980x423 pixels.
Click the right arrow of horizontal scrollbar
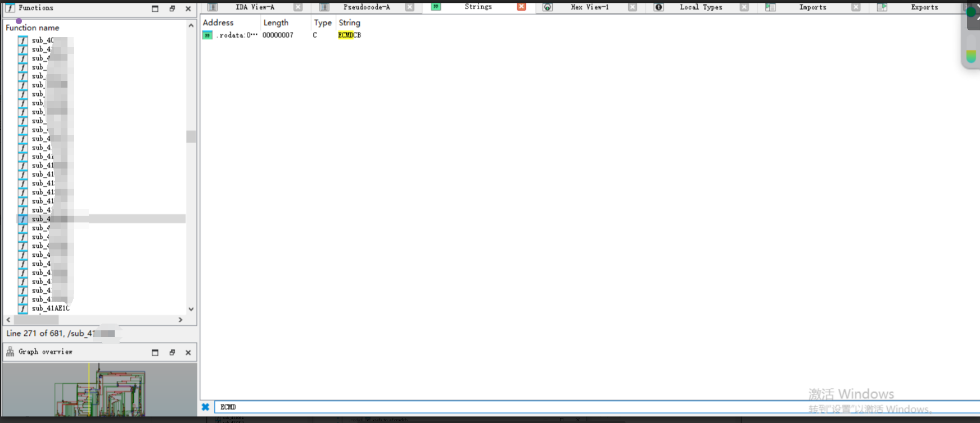coord(180,320)
